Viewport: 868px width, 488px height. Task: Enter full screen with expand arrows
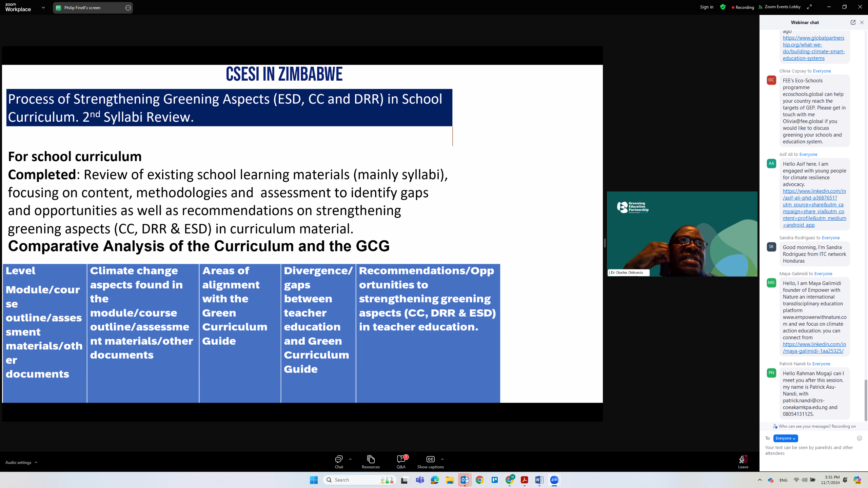point(809,7)
